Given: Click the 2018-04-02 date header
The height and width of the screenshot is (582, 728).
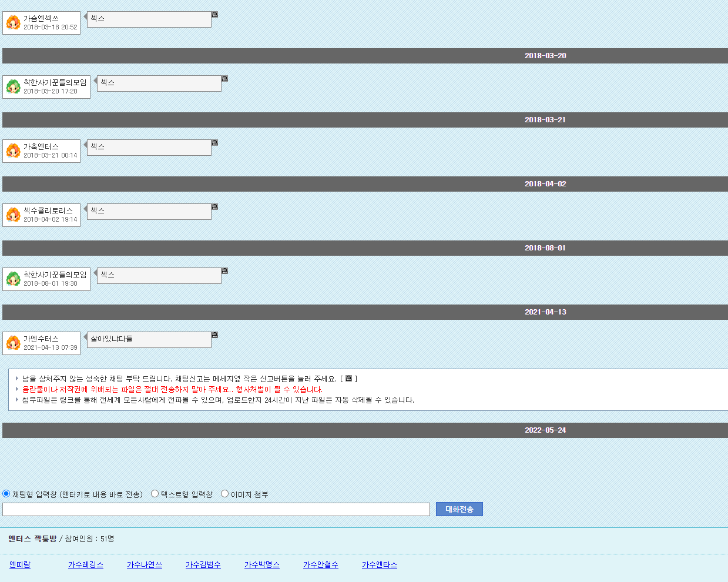Looking at the screenshot, I should tap(365, 184).
